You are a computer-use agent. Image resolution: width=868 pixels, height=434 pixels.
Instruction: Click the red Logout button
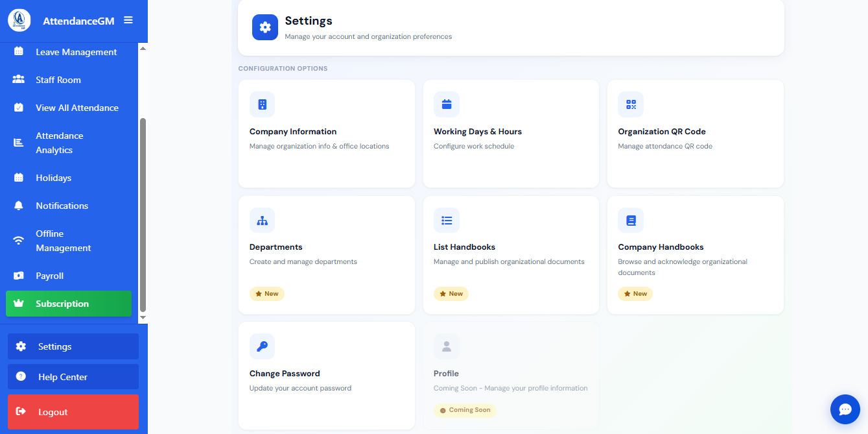click(x=73, y=412)
